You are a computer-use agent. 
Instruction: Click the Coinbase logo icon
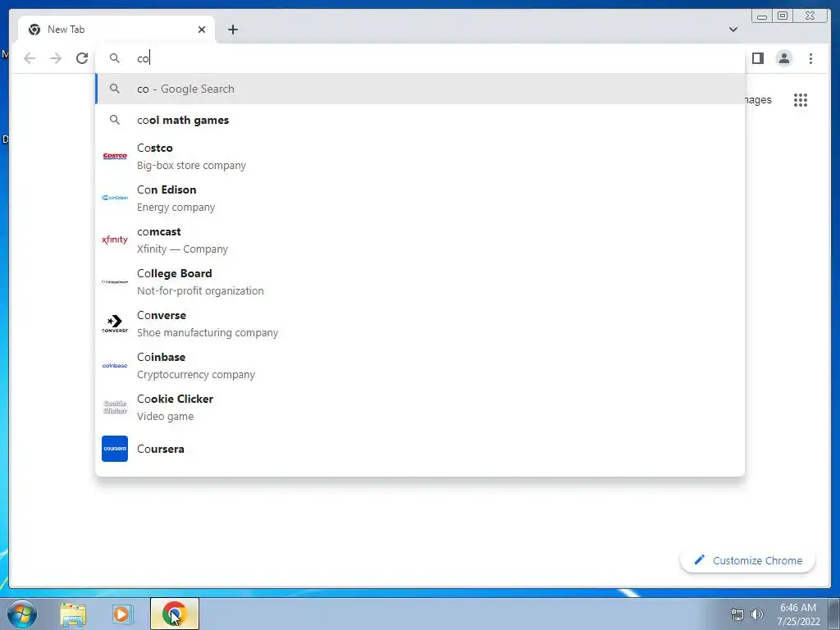115,365
